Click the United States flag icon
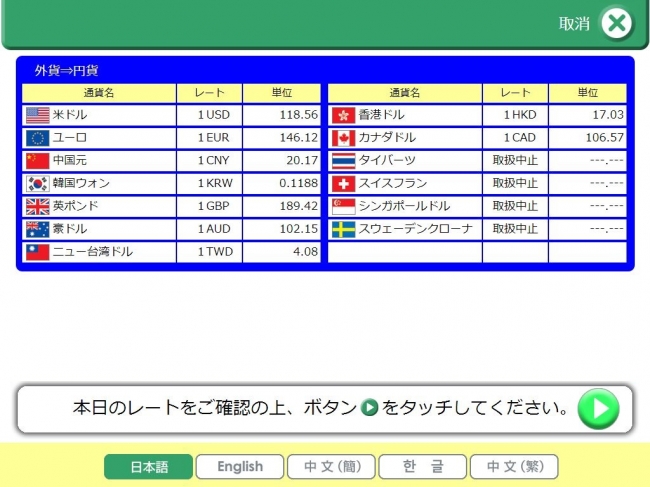 (x=37, y=115)
